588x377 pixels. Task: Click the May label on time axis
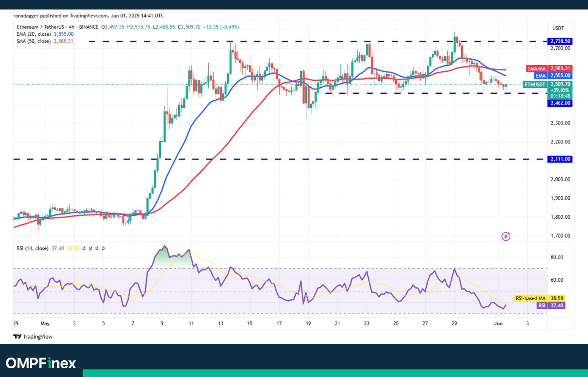point(45,323)
